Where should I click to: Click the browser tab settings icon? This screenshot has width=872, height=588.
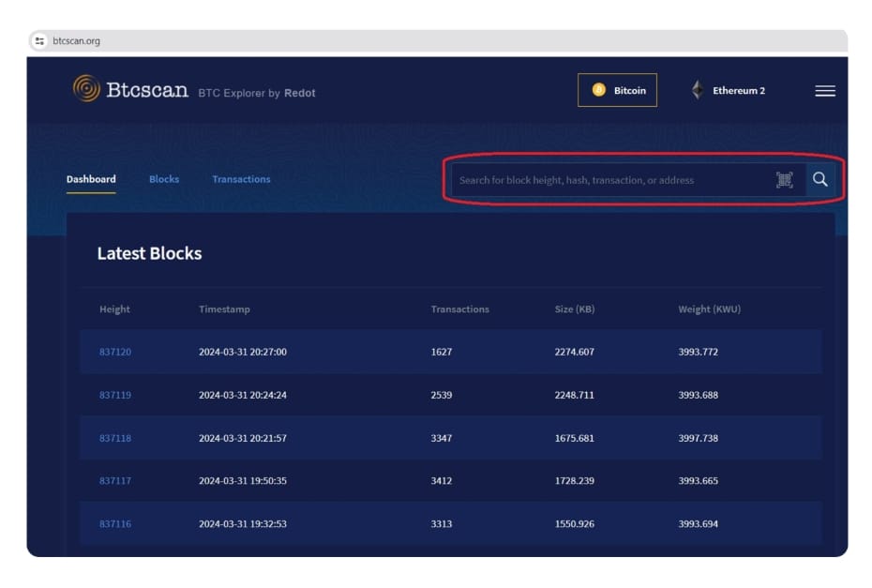coord(38,40)
